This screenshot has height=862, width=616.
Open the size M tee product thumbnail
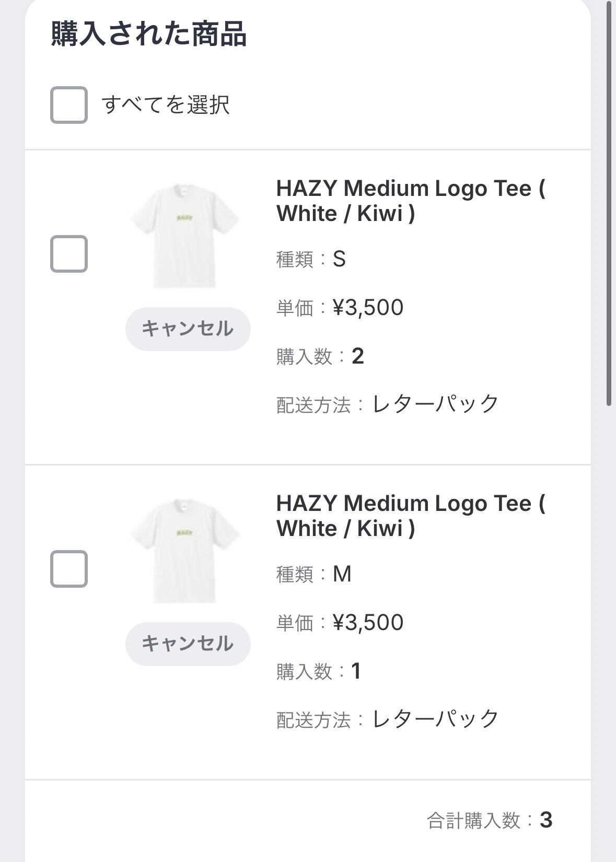click(185, 551)
